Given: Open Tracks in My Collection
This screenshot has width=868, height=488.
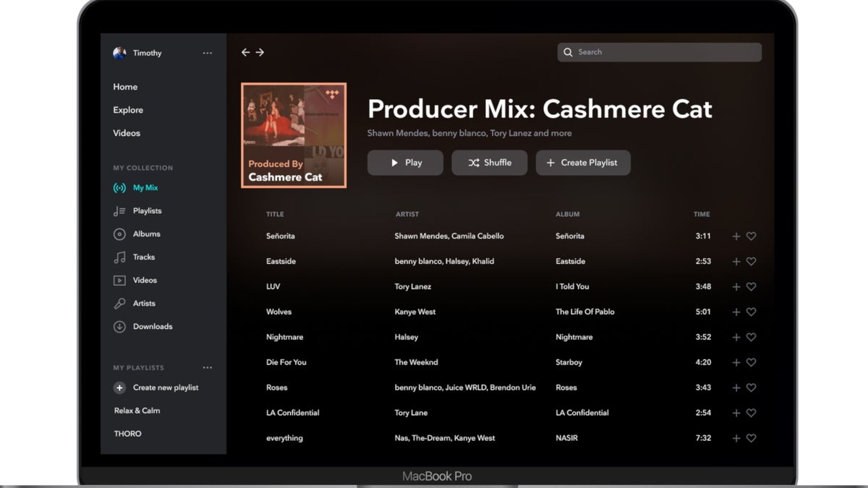Looking at the screenshot, I should point(134,257).
